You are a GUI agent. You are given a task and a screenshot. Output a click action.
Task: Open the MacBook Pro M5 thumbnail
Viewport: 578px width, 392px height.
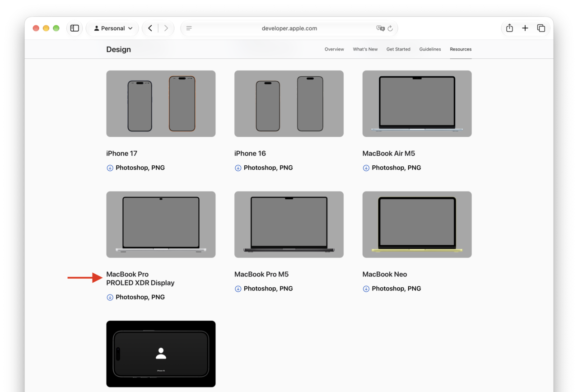tap(289, 224)
